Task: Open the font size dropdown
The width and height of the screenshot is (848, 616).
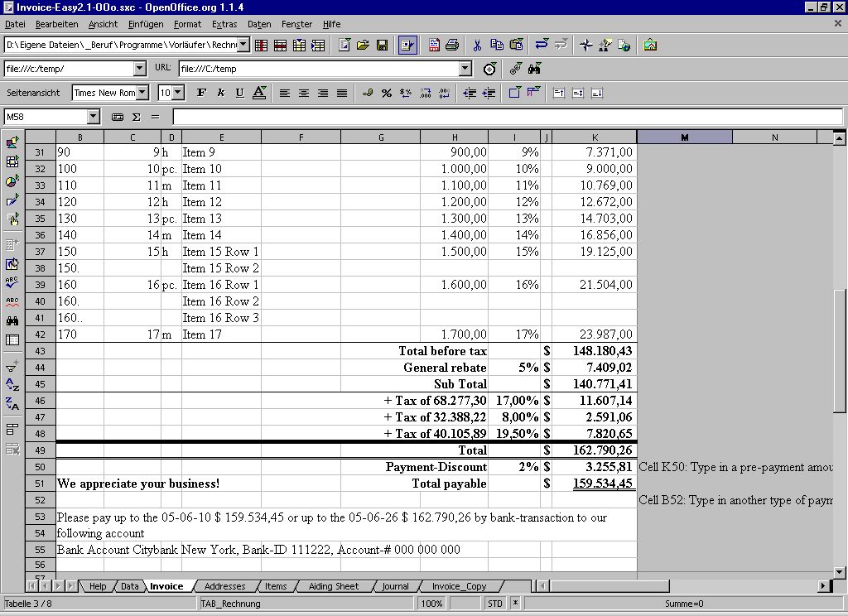Action: [178, 93]
